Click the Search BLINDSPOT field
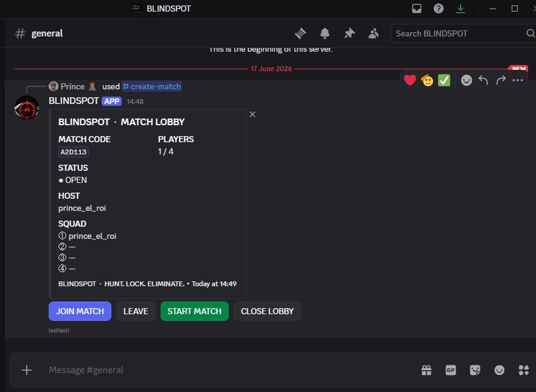Image resolution: width=536 pixels, height=392 pixels. [463, 33]
